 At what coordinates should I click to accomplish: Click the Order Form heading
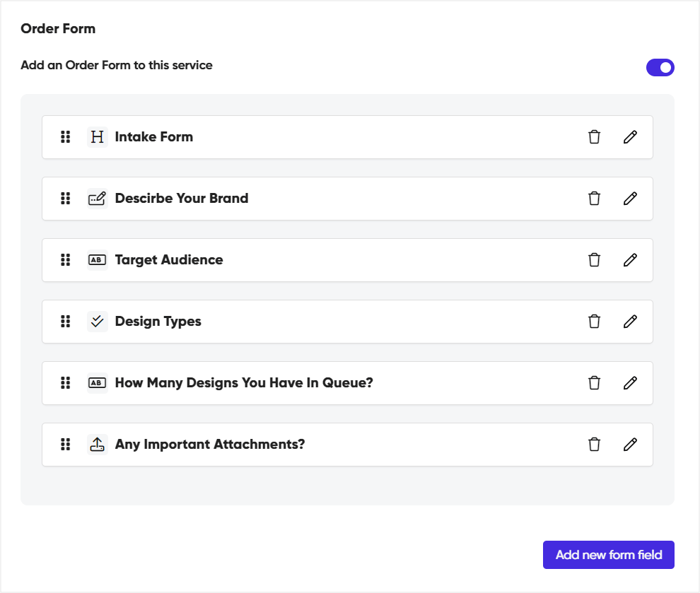[58, 28]
